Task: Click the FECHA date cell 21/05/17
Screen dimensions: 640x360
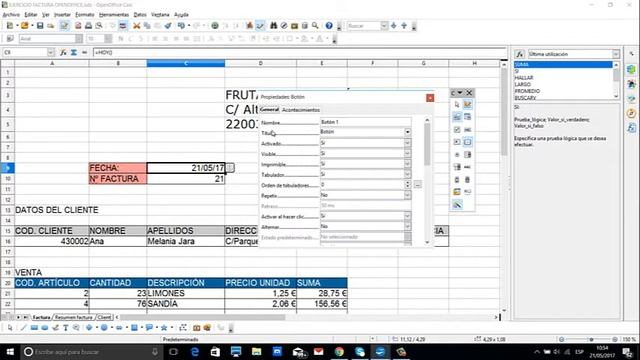Action: pos(186,168)
